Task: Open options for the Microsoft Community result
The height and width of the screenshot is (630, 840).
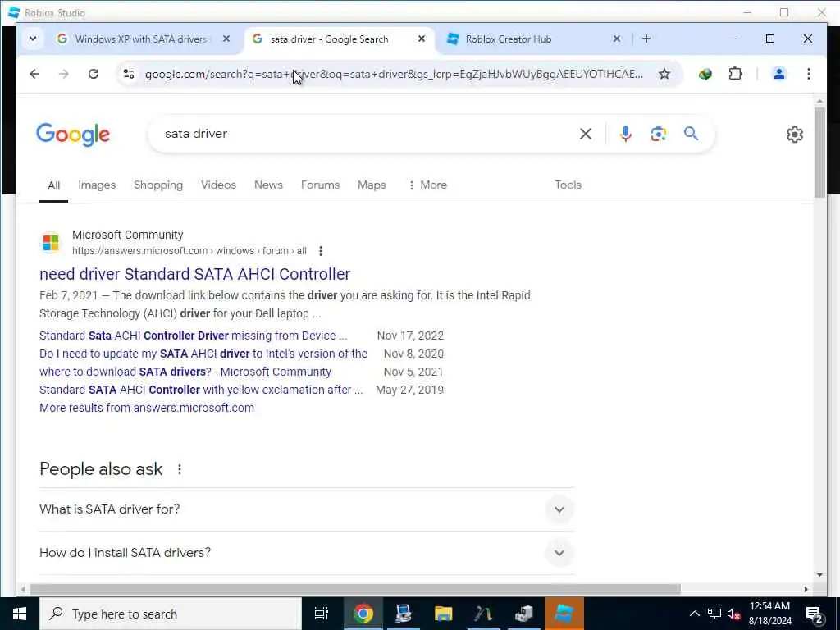Action: [x=321, y=251]
